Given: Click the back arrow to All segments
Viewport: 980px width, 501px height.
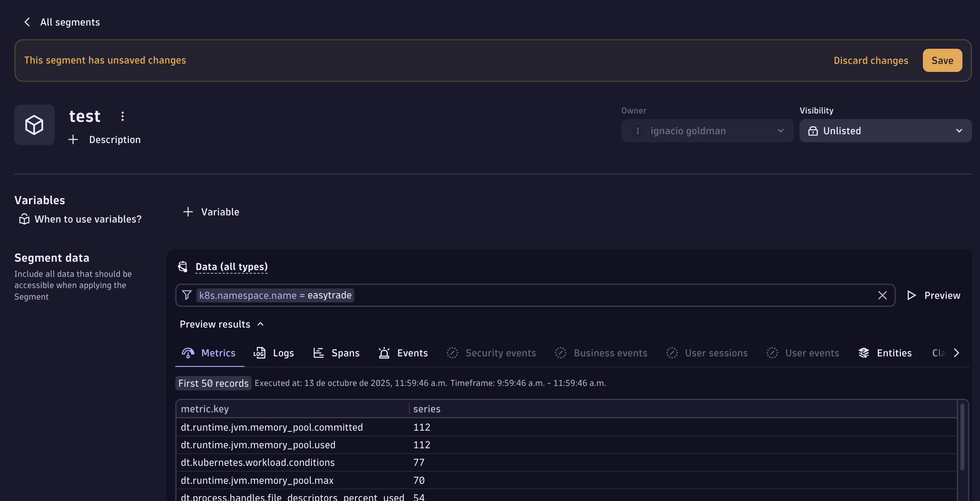Looking at the screenshot, I should click(27, 22).
